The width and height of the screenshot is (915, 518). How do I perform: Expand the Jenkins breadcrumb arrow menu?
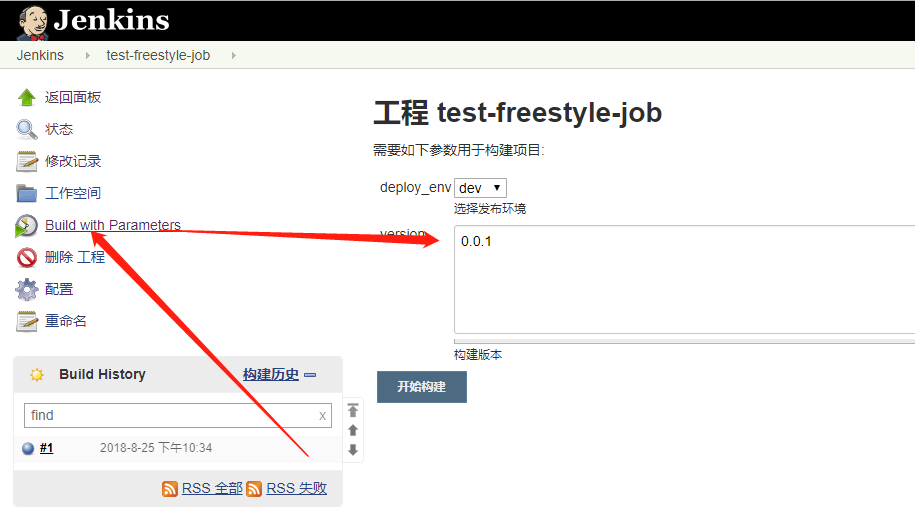click(87, 56)
